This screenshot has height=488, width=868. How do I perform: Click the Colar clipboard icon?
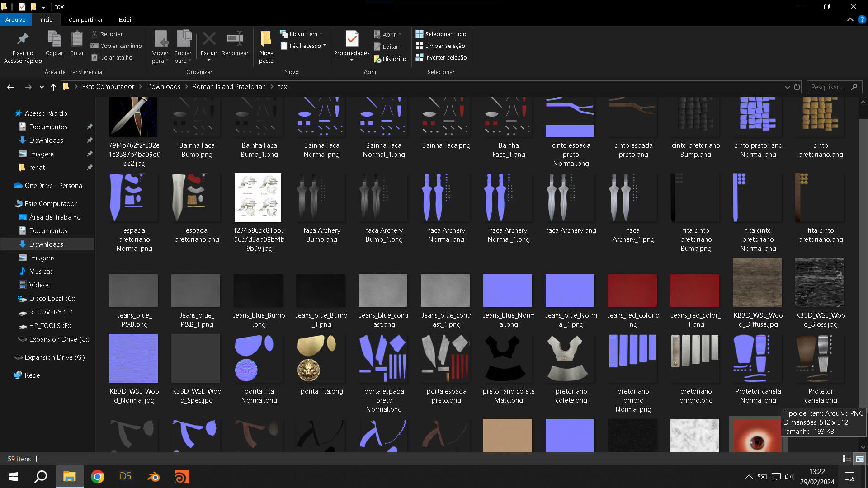click(x=77, y=39)
